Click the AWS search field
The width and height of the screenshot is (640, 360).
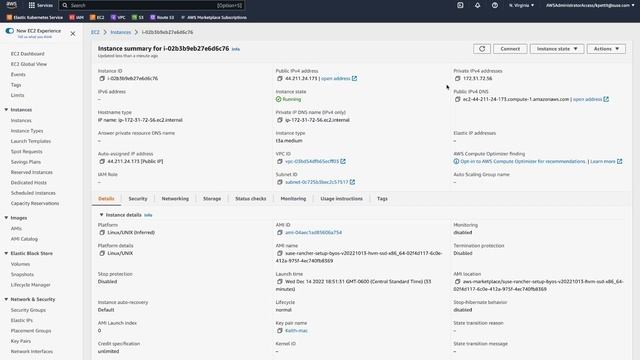click(x=152, y=5)
